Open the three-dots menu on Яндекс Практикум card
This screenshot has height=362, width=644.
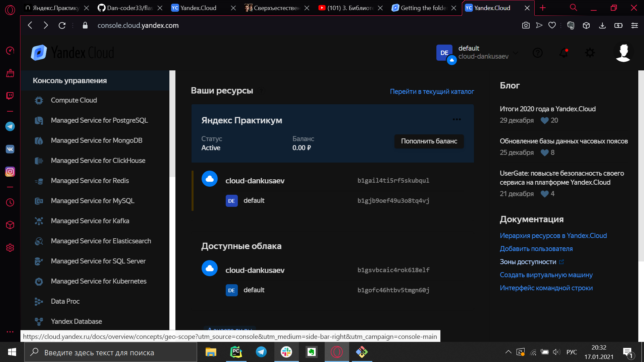(x=457, y=119)
